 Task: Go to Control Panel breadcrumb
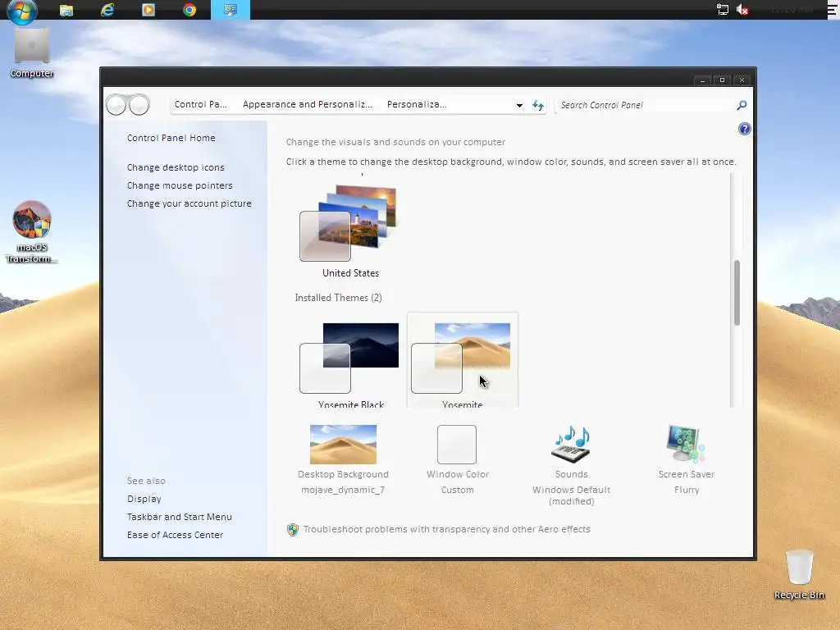pos(200,104)
